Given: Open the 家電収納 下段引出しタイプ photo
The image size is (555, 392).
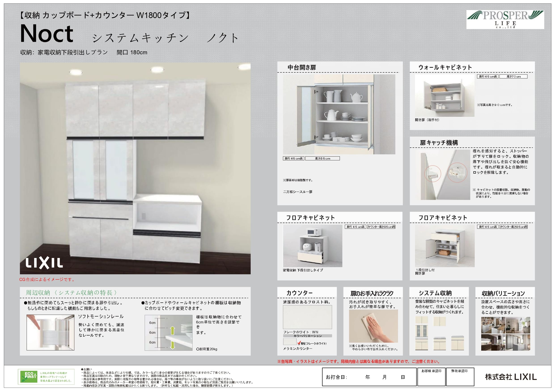Looking at the screenshot, I should coord(313,246).
